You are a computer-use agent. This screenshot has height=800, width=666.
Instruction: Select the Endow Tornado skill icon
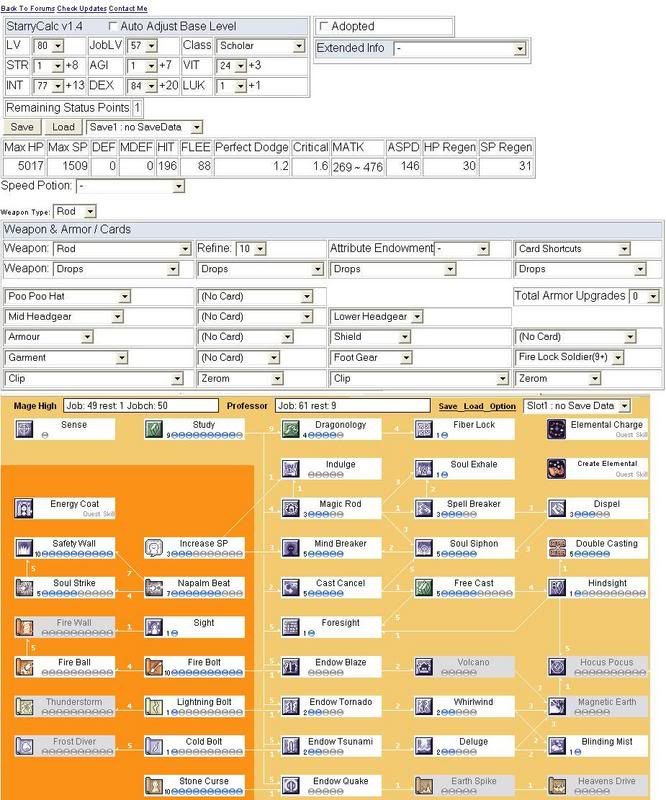pos(291,705)
